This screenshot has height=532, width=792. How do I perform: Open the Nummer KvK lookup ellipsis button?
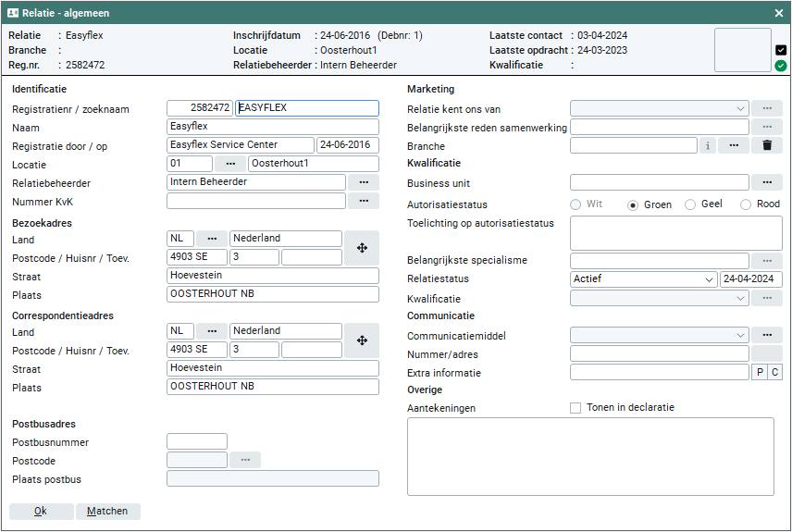point(364,201)
